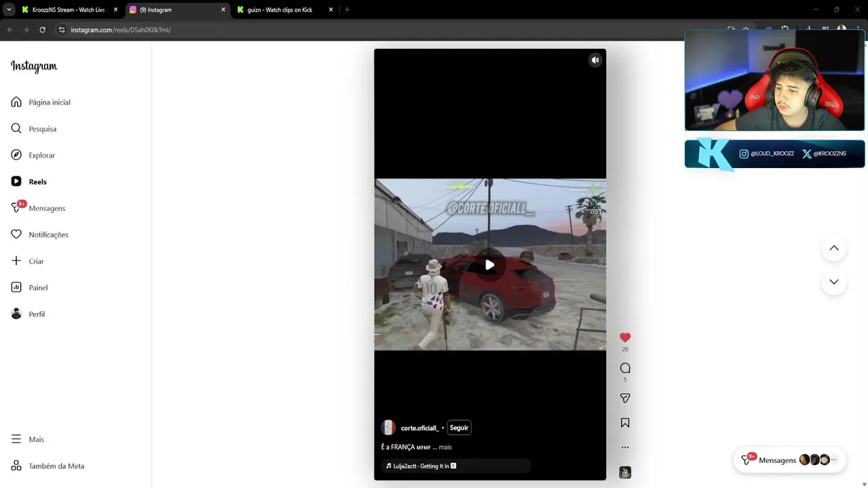Click the @KROOZZNS overlay handle
The width and height of the screenshot is (868, 488).
[x=829, y=154]
